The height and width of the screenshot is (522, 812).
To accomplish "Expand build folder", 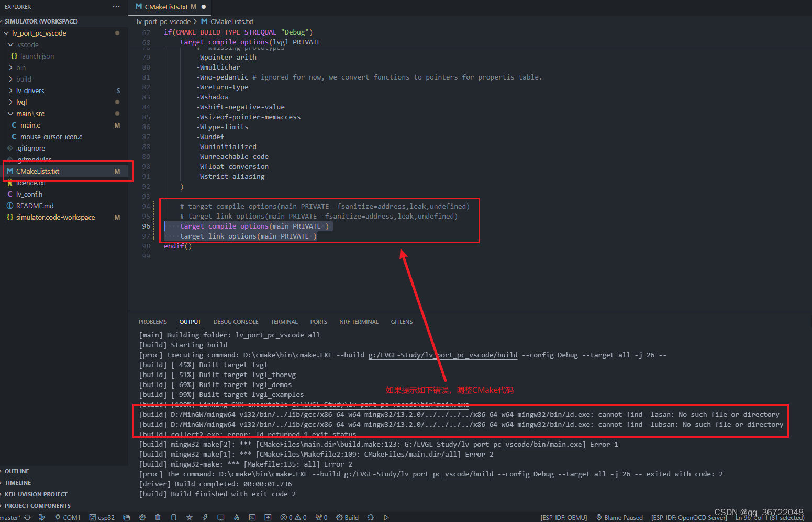I will point(20,79).
